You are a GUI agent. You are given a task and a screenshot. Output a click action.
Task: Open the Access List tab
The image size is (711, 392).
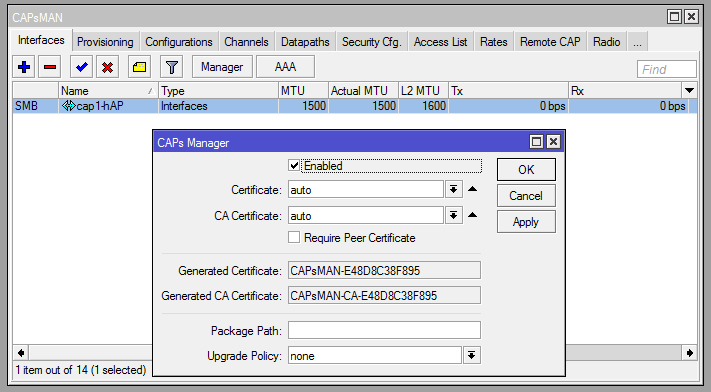coord(440,42)
